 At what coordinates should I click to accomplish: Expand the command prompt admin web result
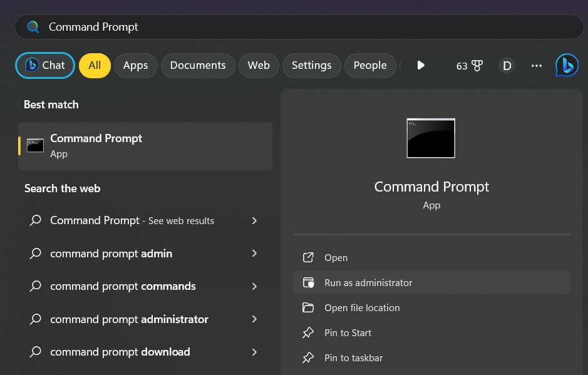254,254
